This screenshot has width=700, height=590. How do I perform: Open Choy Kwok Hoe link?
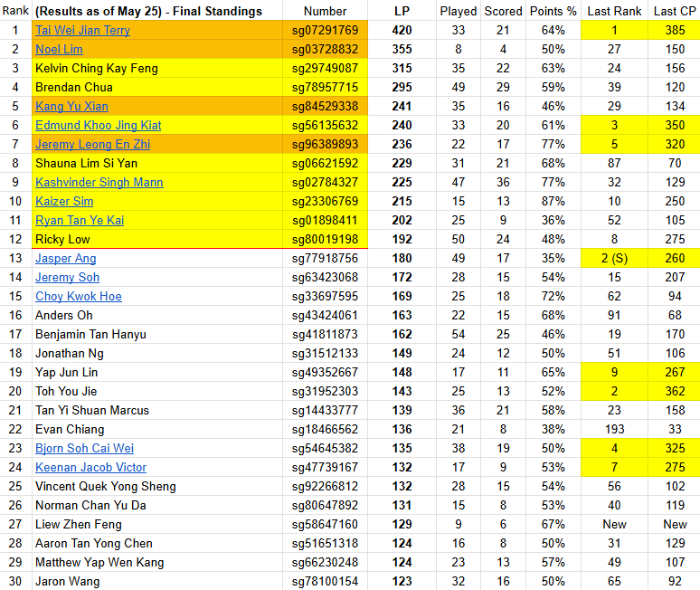(x=79, y=296)
